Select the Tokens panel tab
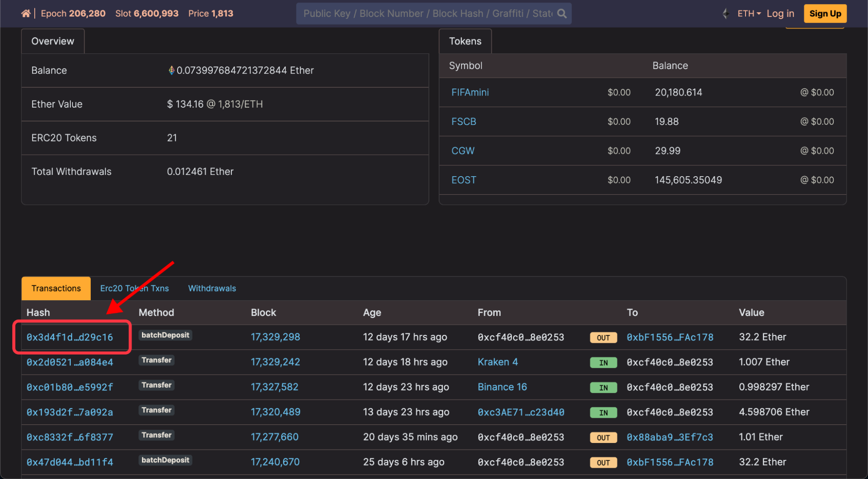 (465, 41)
